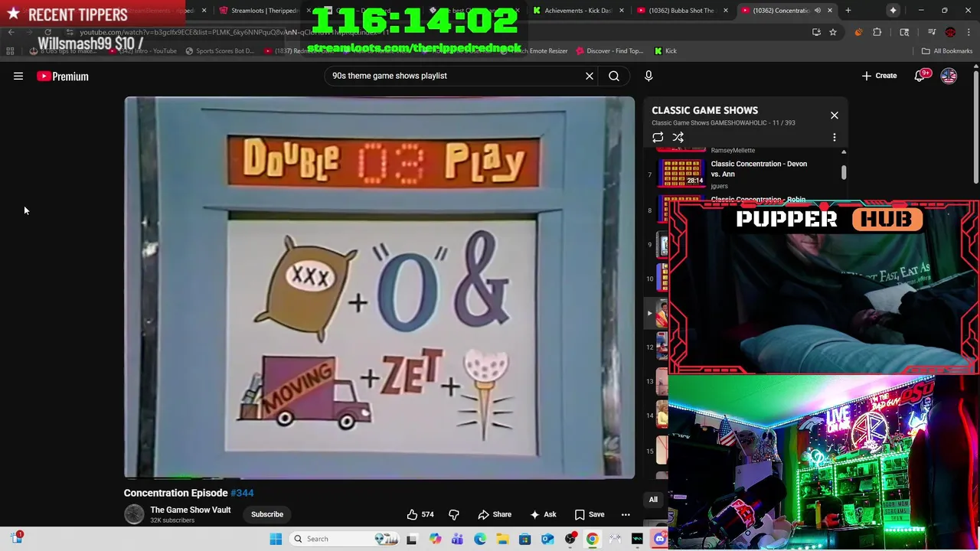
Task: Open hashtag #344 link
Action: click(x=242, y=493)
